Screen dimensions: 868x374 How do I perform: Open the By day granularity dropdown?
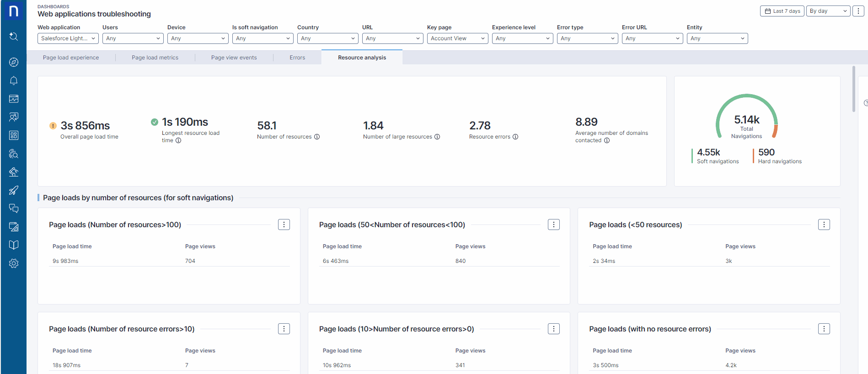click(x=828, y=11)
